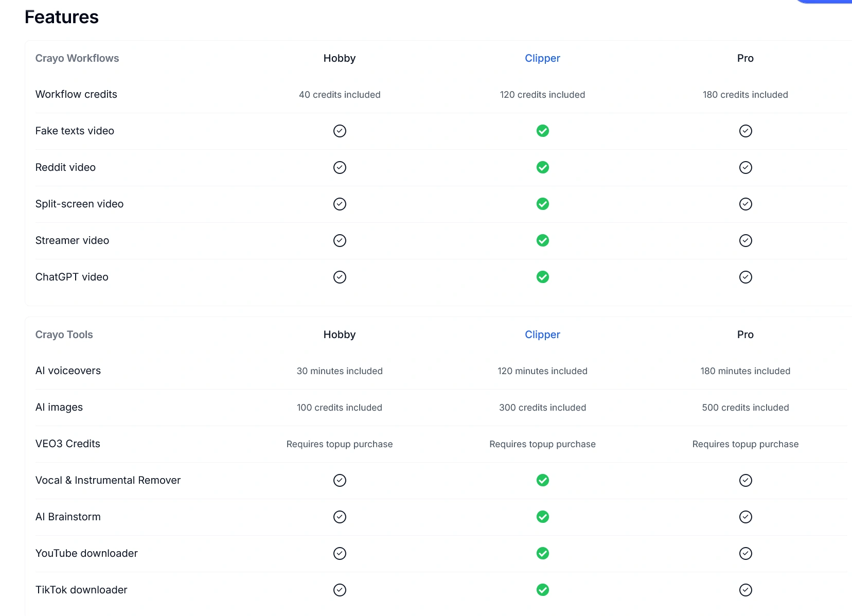The height and width of the screenshot is (616, 852).
Task: Click Hobby checkmark for YouTube downloader
Action: coord(340,553)
